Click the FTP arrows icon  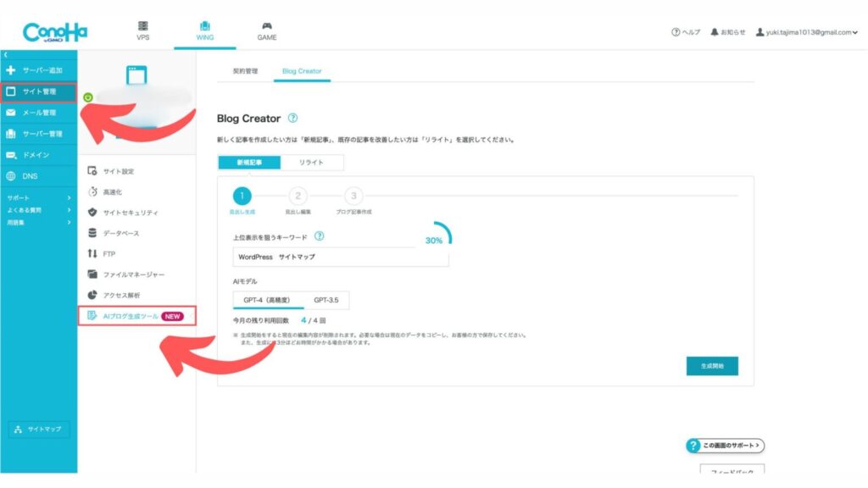(92, 253)
